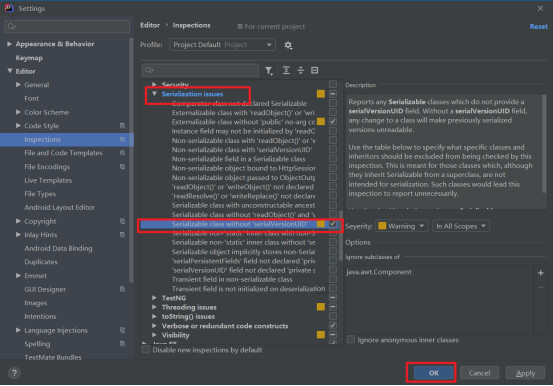This screenshot has width=553, height=386.
Task: Click the description panel scrollbar
Action: click(x=544, y=144)
